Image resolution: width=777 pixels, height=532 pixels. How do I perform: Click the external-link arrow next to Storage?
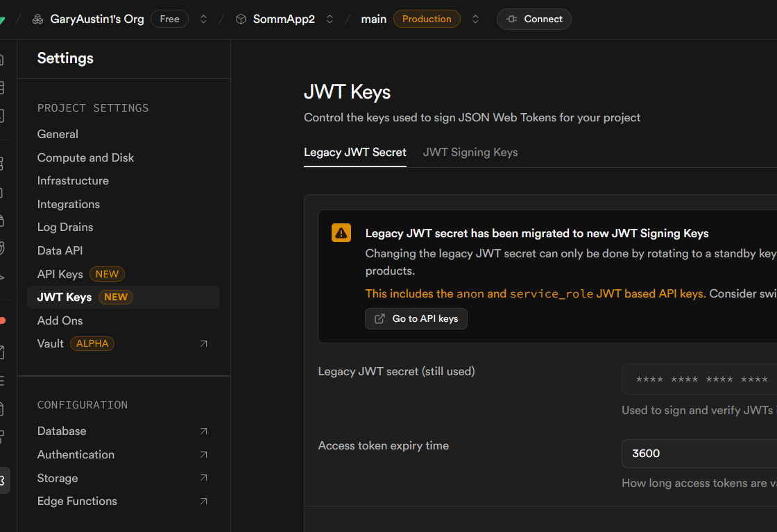pyautogui.click(x=203, y=478)
